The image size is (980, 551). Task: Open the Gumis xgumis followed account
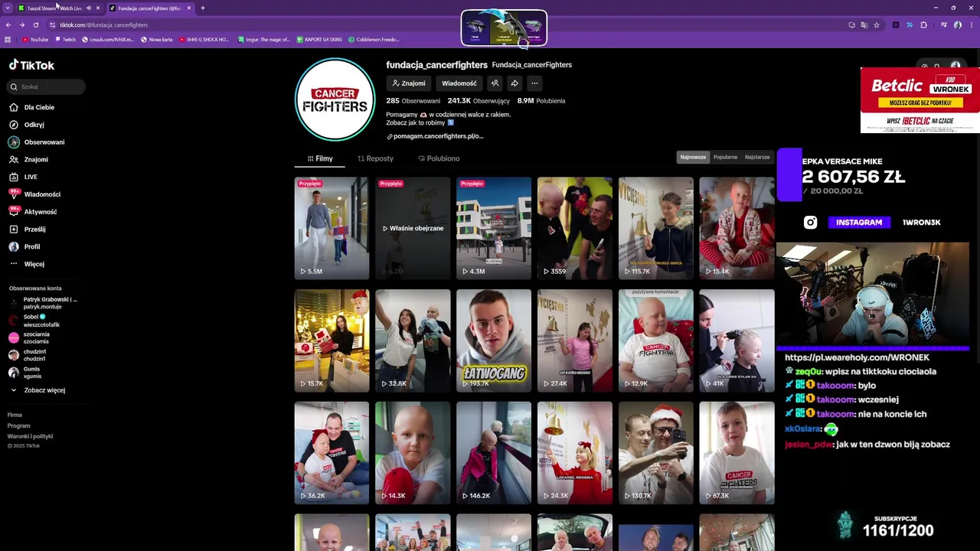25,373
